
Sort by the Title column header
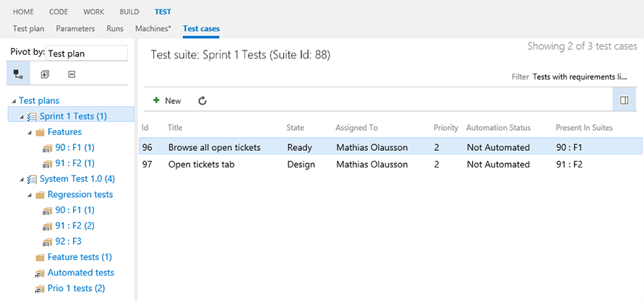pos(175,128)
